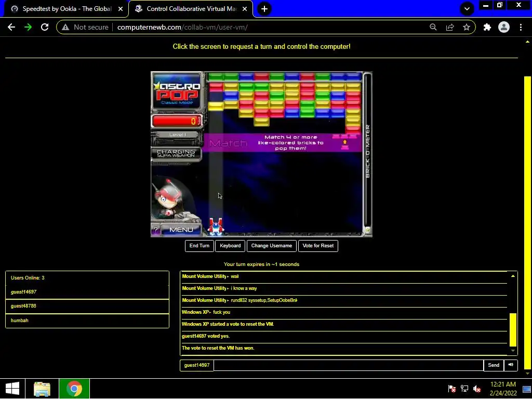Click the End Turn button

coord(199,246)
